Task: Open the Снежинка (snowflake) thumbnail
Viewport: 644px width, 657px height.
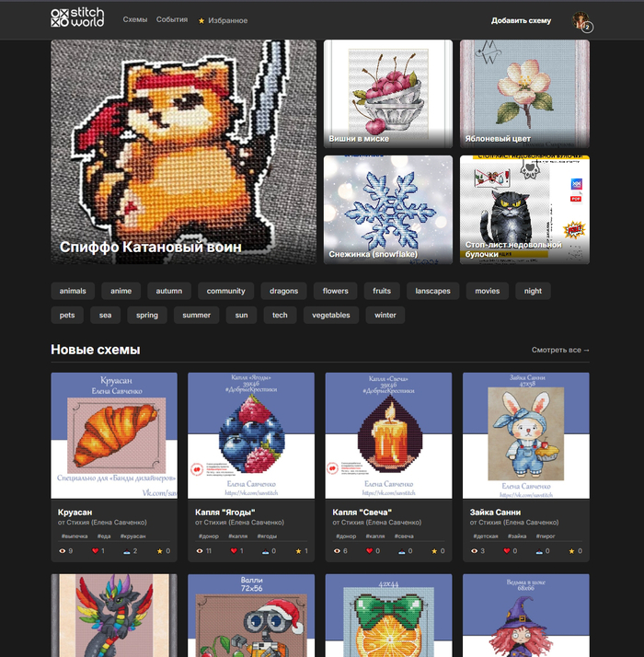Action: pos(387,210)
